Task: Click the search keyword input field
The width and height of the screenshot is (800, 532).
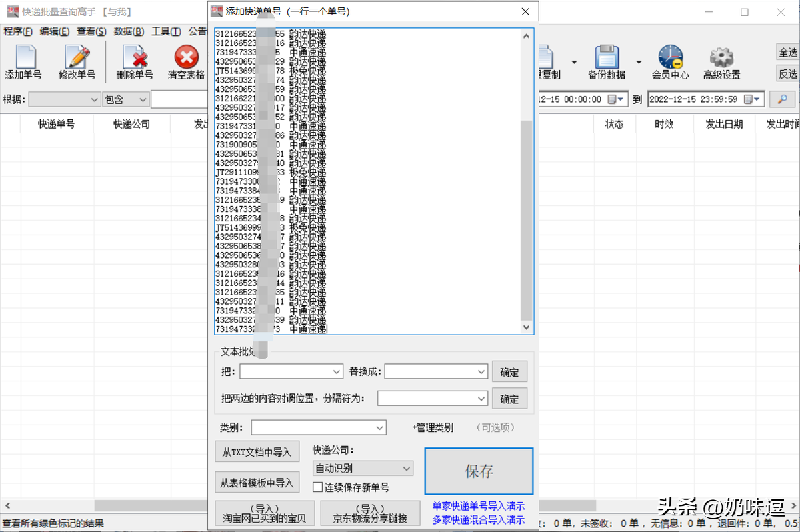Action: pyautogui.click(x=179, y=99)
